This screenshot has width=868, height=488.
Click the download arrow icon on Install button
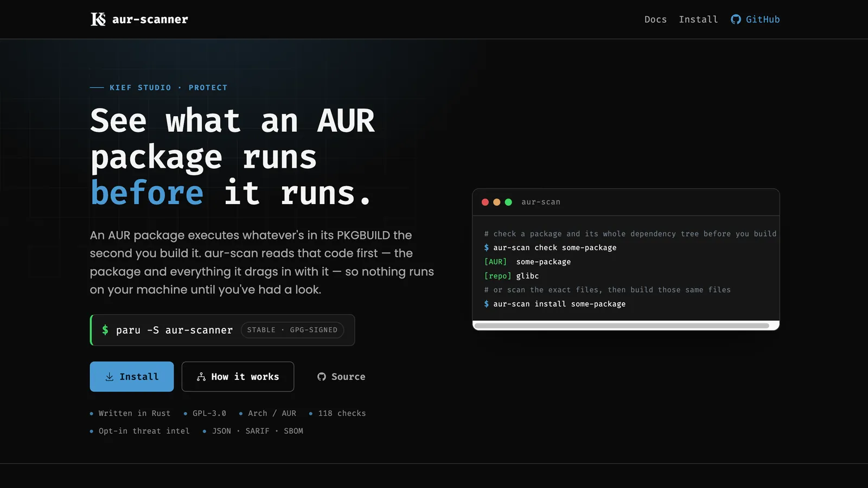coord(110,377)
